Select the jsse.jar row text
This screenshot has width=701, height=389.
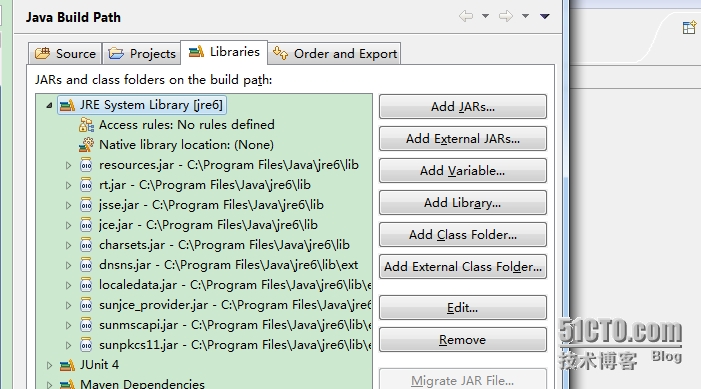point(211,205)
